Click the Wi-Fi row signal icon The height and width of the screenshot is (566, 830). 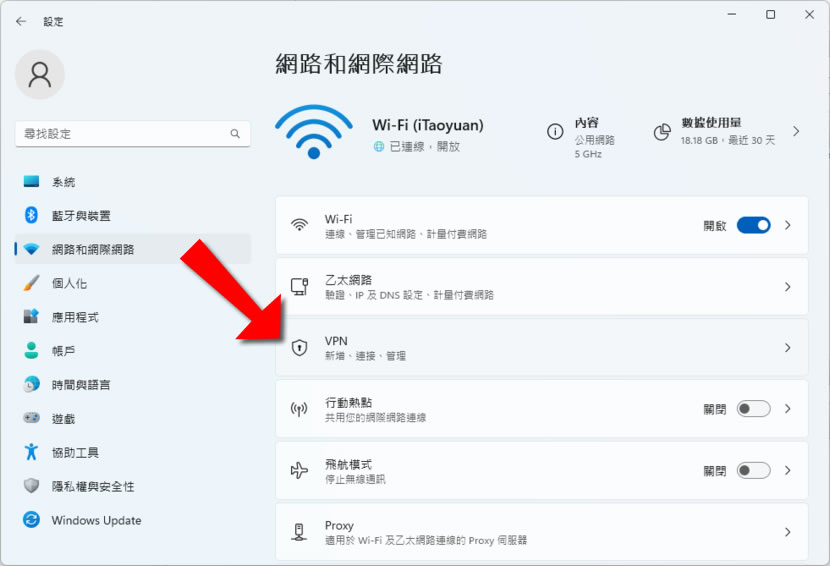click(x=300, y=225)
